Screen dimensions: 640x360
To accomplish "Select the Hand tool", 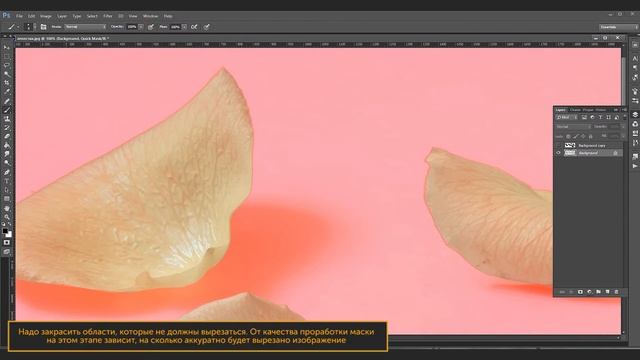I will (7, 208).
